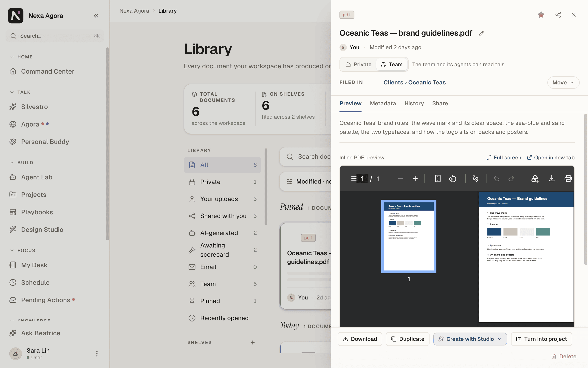
Task: Click the PDF redo arrow
Action: (x=511, y=179)
